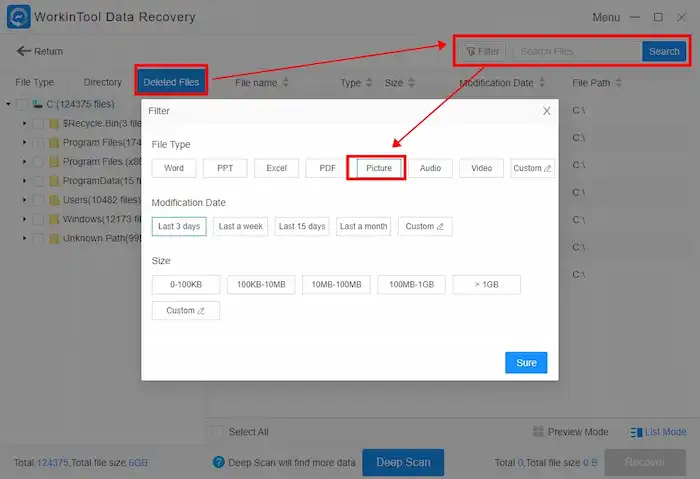Screen dimensions: 700x479
Task: Switch to the Deleted Files tab
Action: tap(171, 82)
